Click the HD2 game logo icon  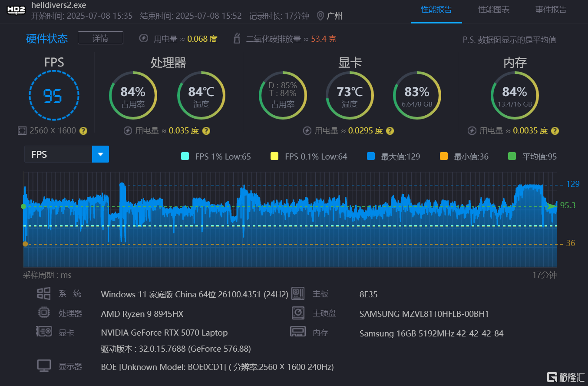pyautogui.click(x=16, y=10)
